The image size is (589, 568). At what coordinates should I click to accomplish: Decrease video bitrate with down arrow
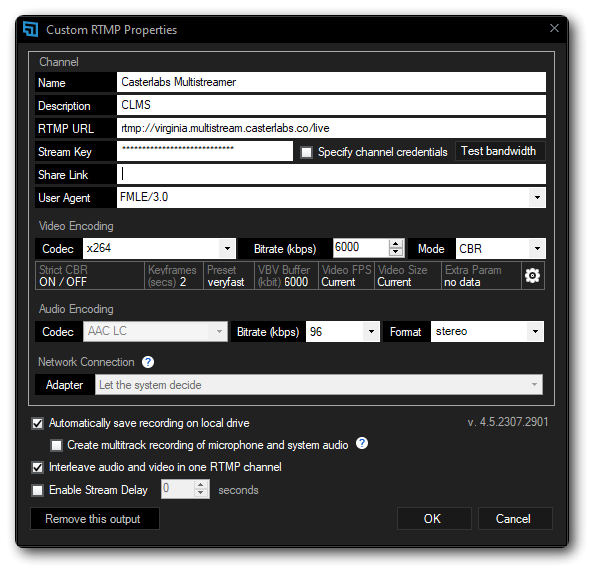pyautogui.click(x=396, y=252)
